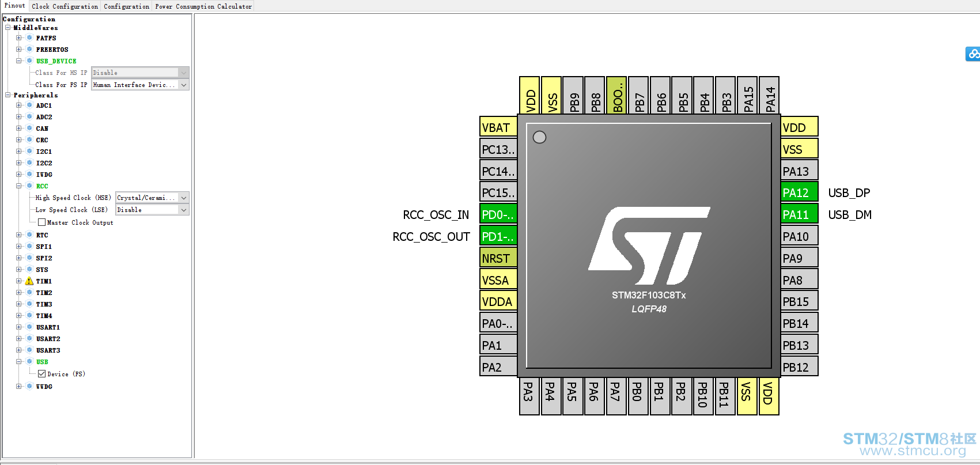980x465 pixels.
Task: Uncheck the USB Device (FS) checkbox
Action: (x=41, y=374)
